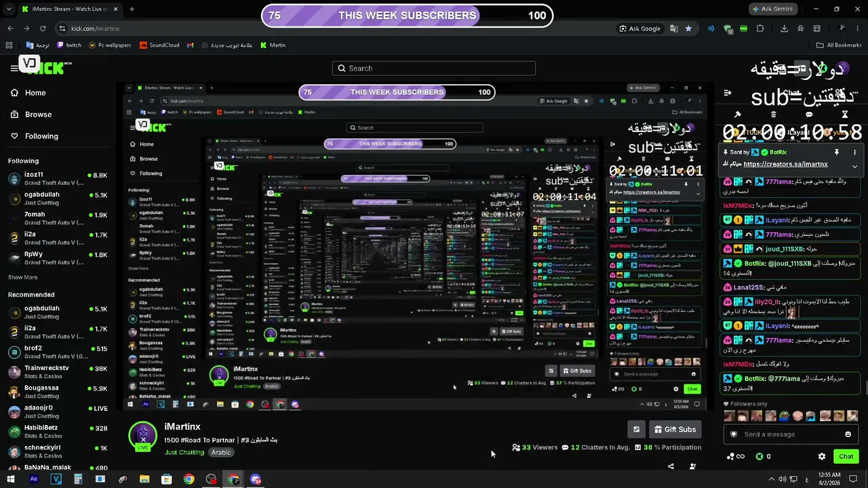
Task: Open Trainwreckstv recommended channel
Action: click(58, 371)
